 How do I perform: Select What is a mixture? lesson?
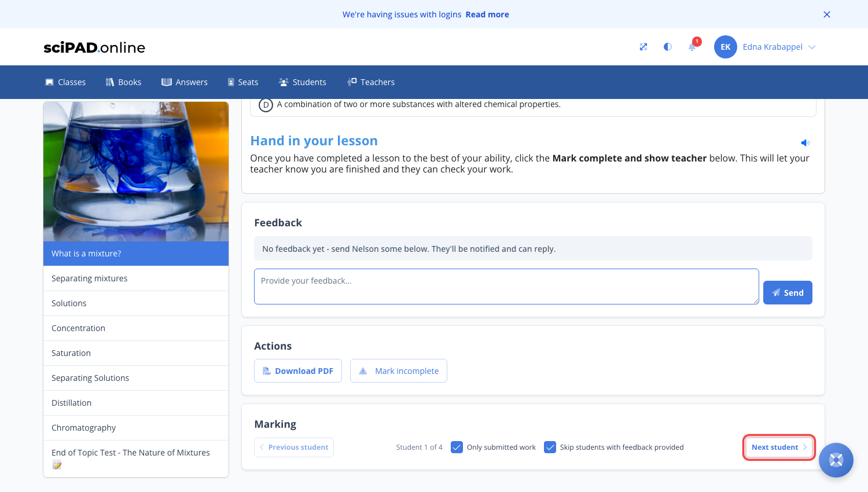136,254
